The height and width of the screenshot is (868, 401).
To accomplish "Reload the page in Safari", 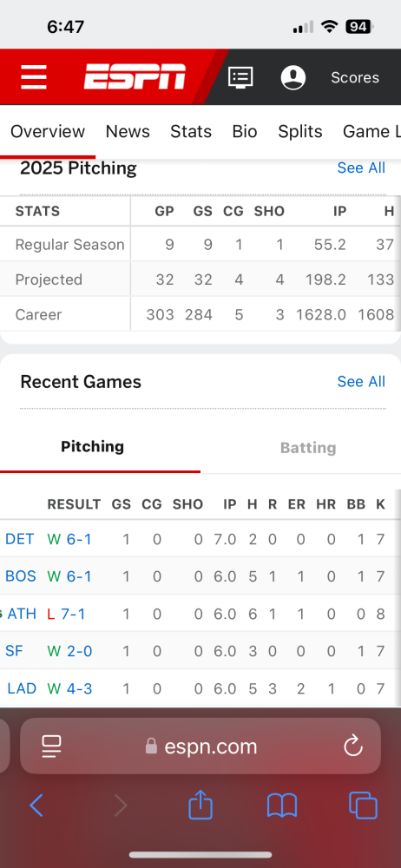I will pos(352,746).
